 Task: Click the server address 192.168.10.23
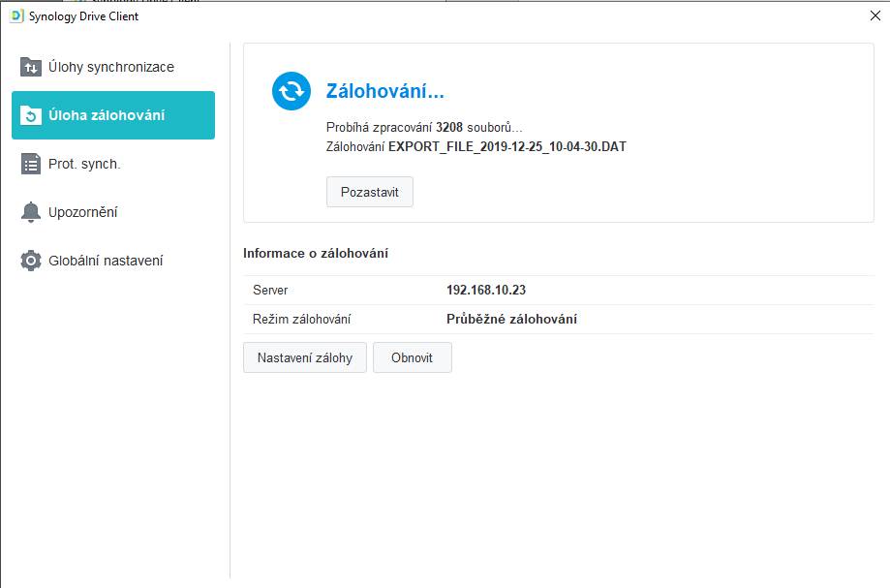486,290
